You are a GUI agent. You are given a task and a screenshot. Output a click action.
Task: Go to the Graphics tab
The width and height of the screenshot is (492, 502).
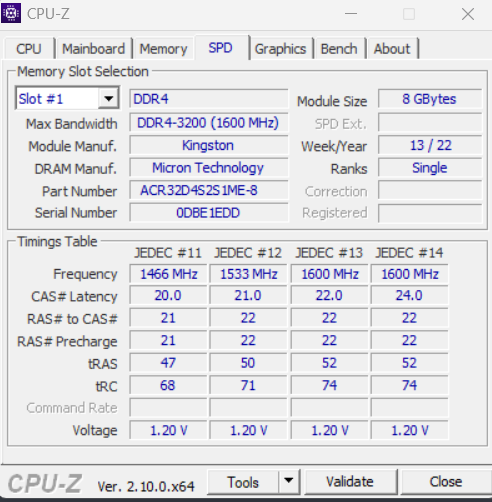[280, 49]
